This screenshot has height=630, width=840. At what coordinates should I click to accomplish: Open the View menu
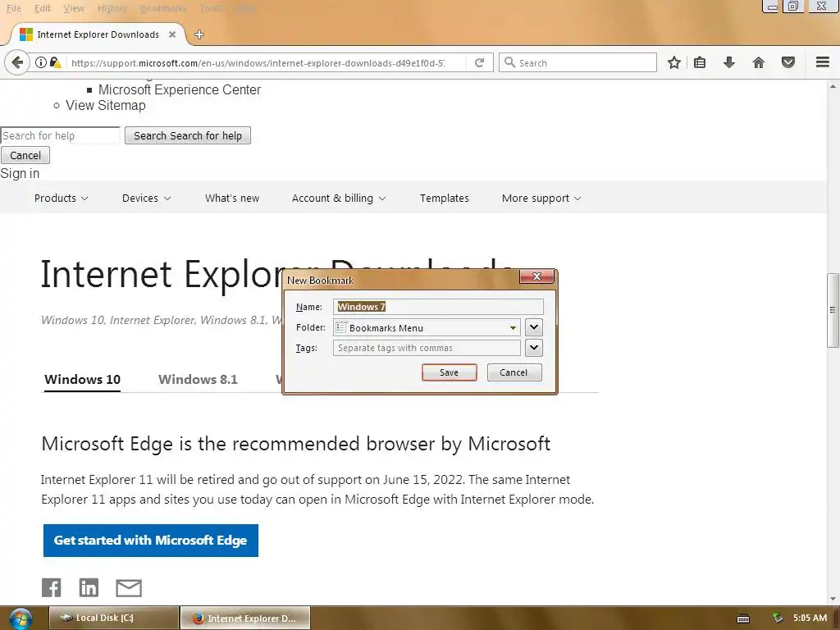click(x=74, y=8)
